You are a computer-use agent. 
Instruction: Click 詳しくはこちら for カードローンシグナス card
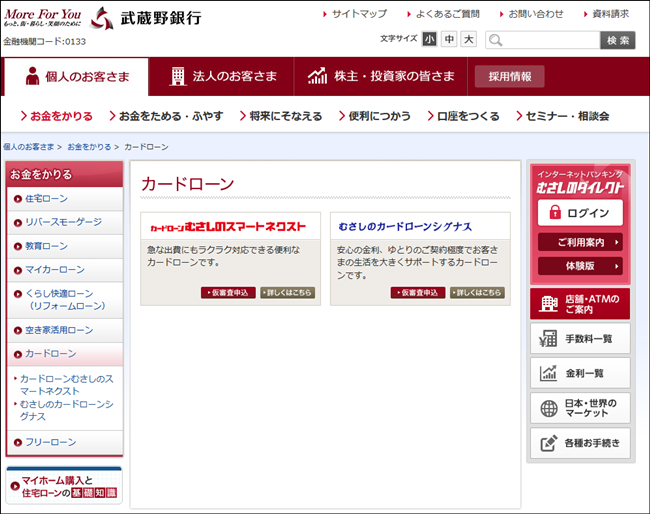[x=477, y=293]
